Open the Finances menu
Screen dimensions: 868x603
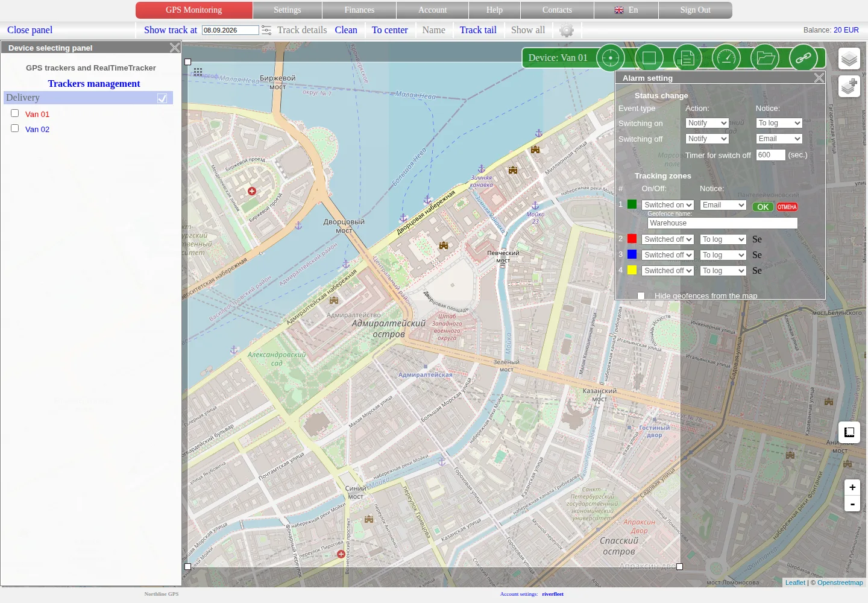point(359,10)
